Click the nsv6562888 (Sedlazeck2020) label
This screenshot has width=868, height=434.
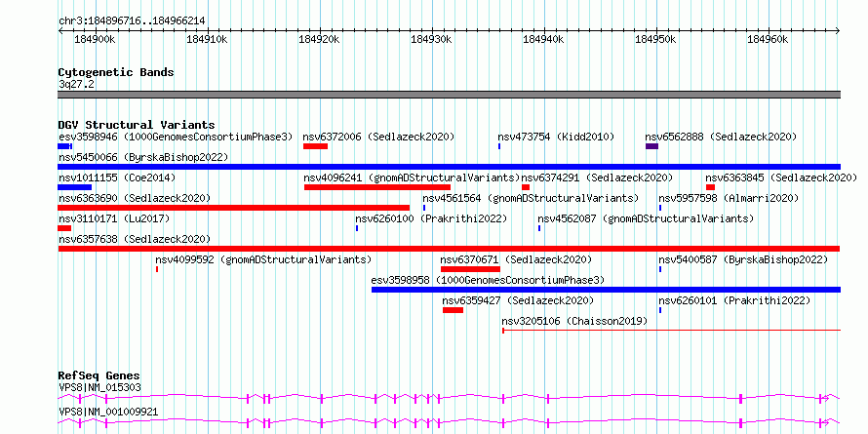(x=721, y=137)
